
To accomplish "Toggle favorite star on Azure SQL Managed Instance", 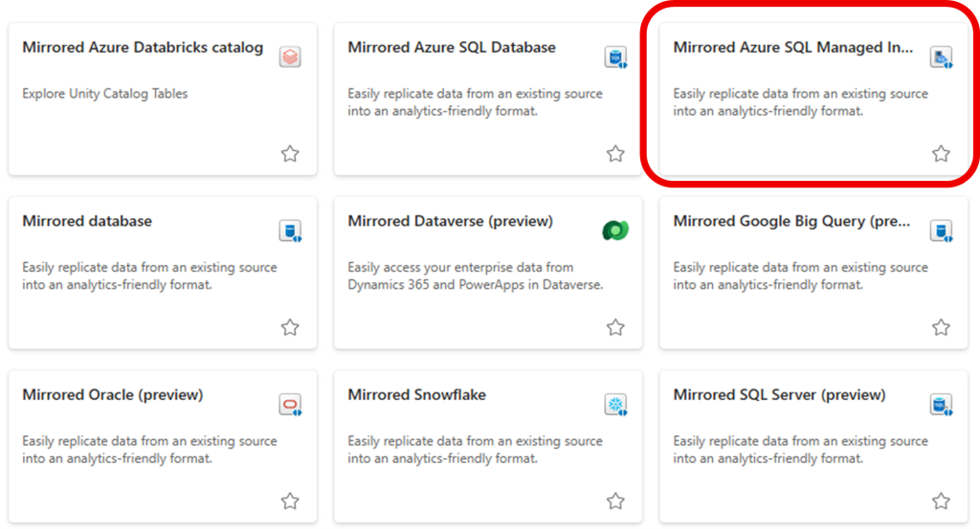I will [942, 154].
